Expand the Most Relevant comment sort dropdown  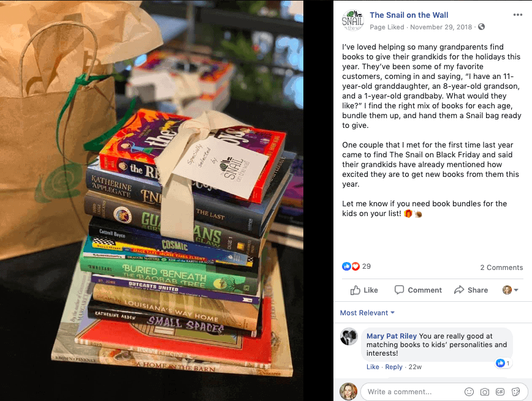tap(367, 313)
